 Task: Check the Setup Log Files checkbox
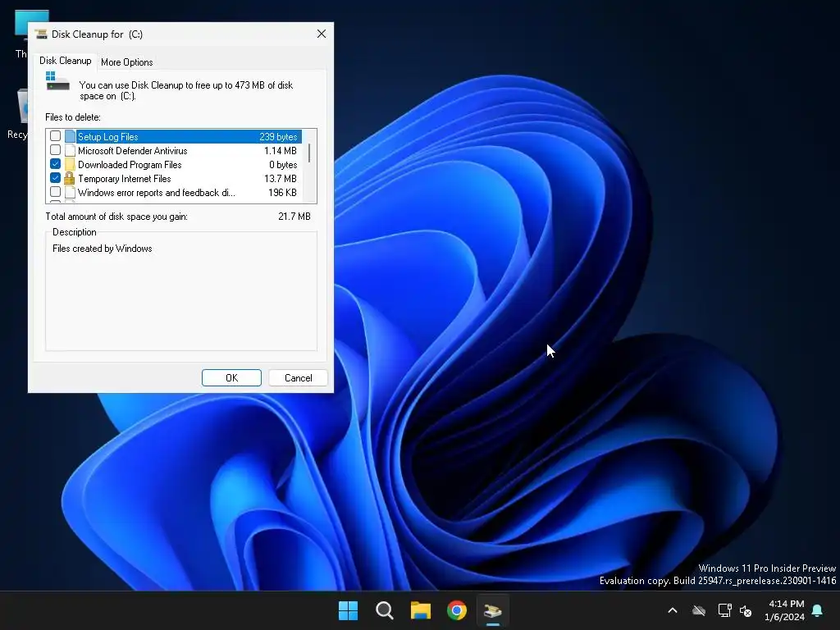[x=55, y=136]
